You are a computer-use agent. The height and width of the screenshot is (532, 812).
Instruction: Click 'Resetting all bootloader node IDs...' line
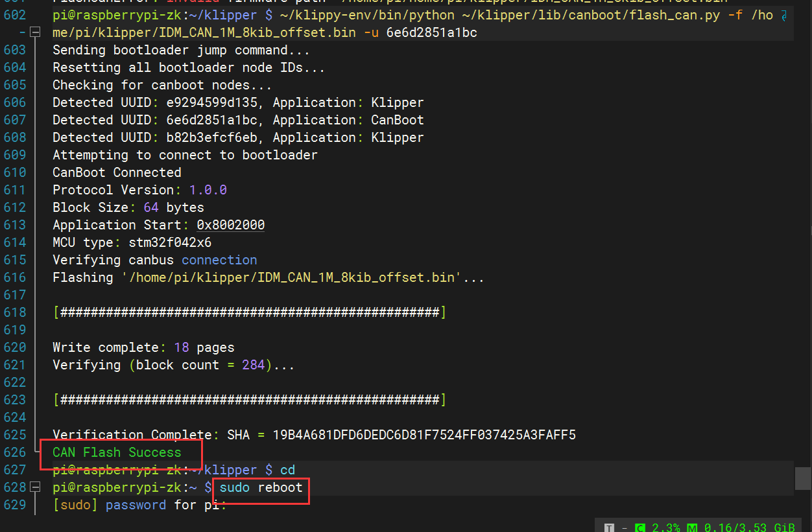(x=189, y=67)
